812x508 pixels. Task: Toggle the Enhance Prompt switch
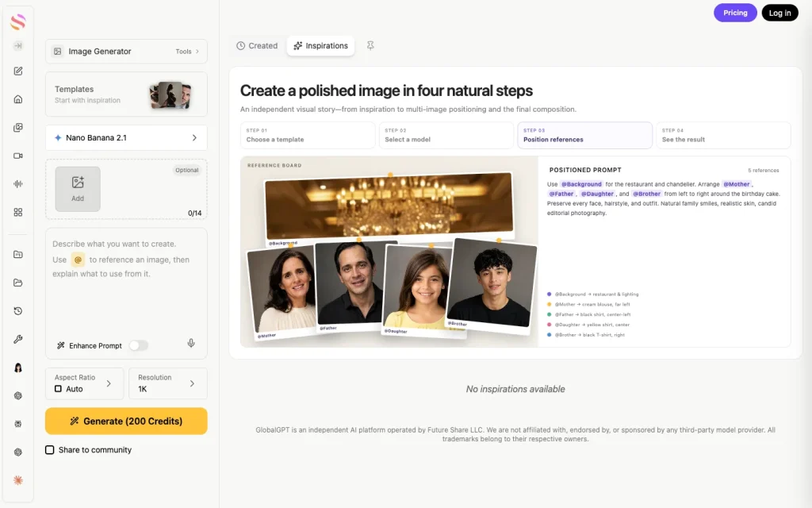[138, 345]
